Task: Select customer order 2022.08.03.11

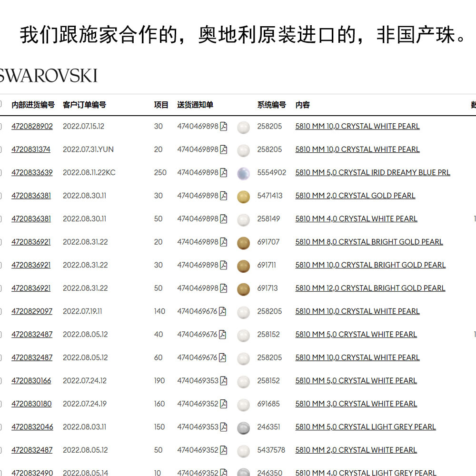Action: pyautogui.click(x=85, y=427)
